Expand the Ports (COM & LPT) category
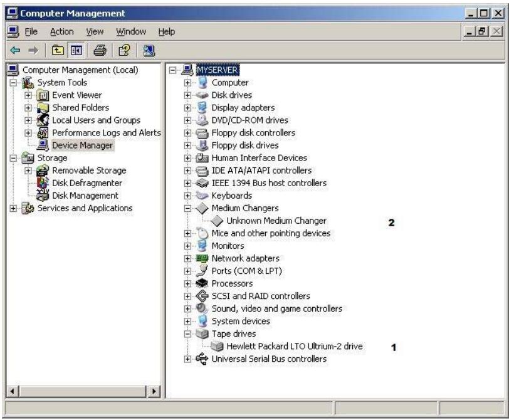 187,271
